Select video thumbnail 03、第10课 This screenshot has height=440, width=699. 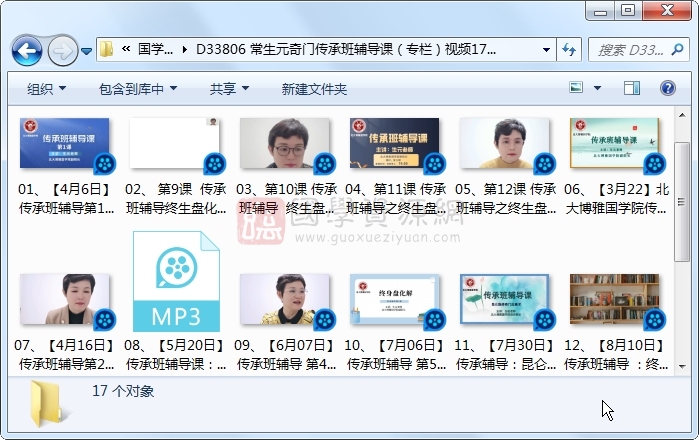tap(284, 143)
